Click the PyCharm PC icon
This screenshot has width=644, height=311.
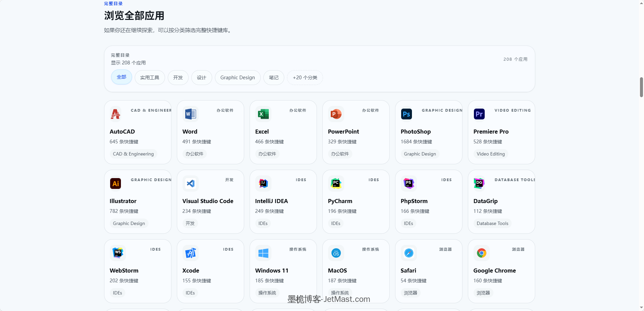pyautogui.click(x=336, y=183)
